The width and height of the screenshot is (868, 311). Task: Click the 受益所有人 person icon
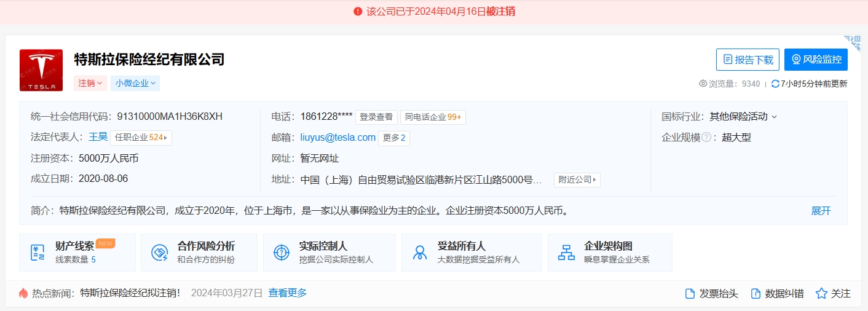click(420, 253)
